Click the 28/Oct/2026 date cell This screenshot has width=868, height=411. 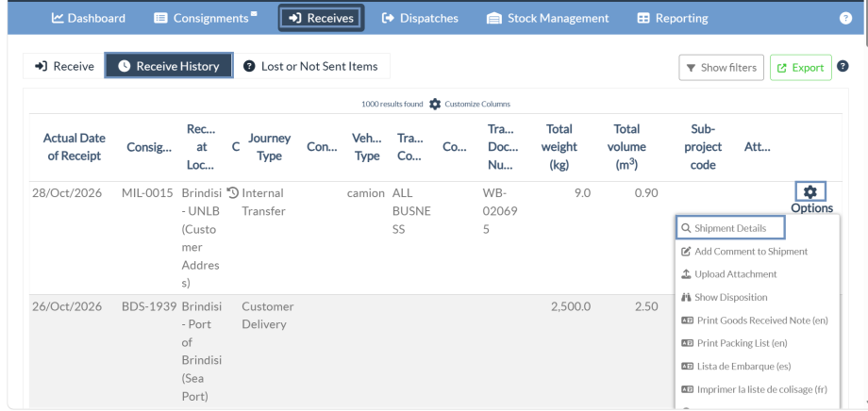coord(67,193)
